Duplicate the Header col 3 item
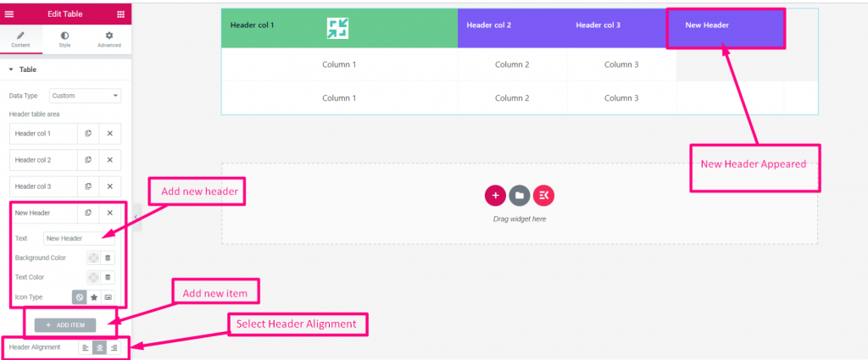This screenshot has height=360, width=868. pos(88,186)
